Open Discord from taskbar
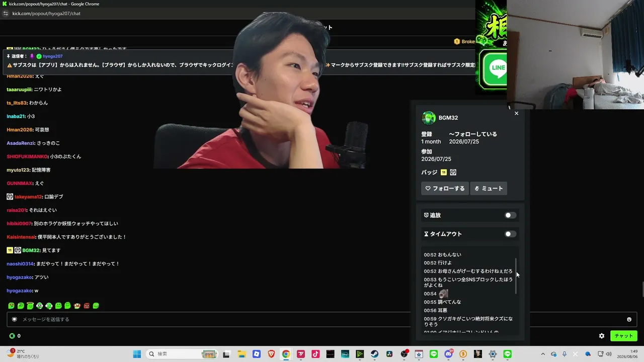This screenshot has height=362, width=644. click(449, 354)
